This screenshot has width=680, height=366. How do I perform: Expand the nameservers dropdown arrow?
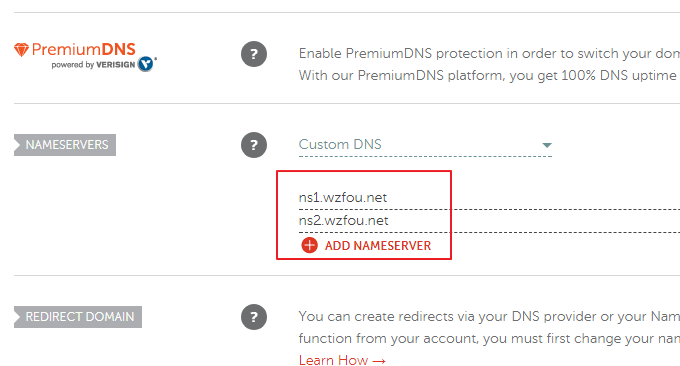pos(547,145)
